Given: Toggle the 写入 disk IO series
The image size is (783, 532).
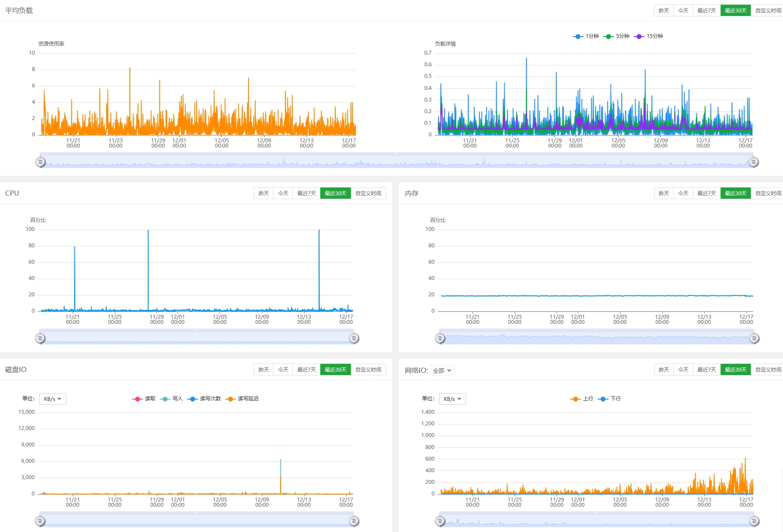Looking at the screenshot, I should [x=172, y=399].
